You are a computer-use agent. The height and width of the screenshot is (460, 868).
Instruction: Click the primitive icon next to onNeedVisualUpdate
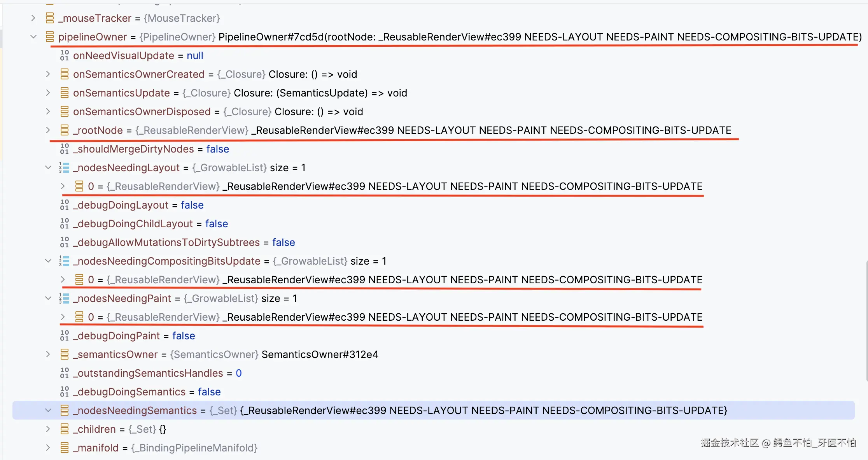[x=65, y=56]
